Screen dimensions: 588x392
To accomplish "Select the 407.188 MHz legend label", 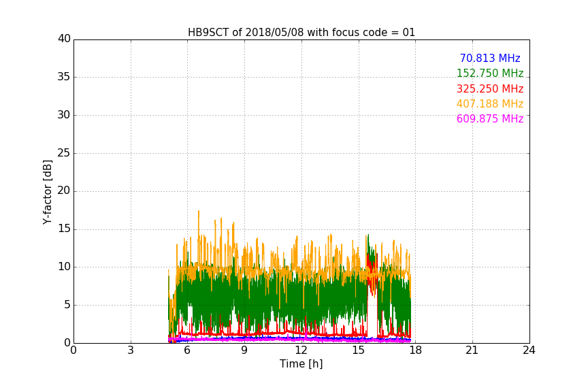I will pyautogui.click(x=490, y=104).
